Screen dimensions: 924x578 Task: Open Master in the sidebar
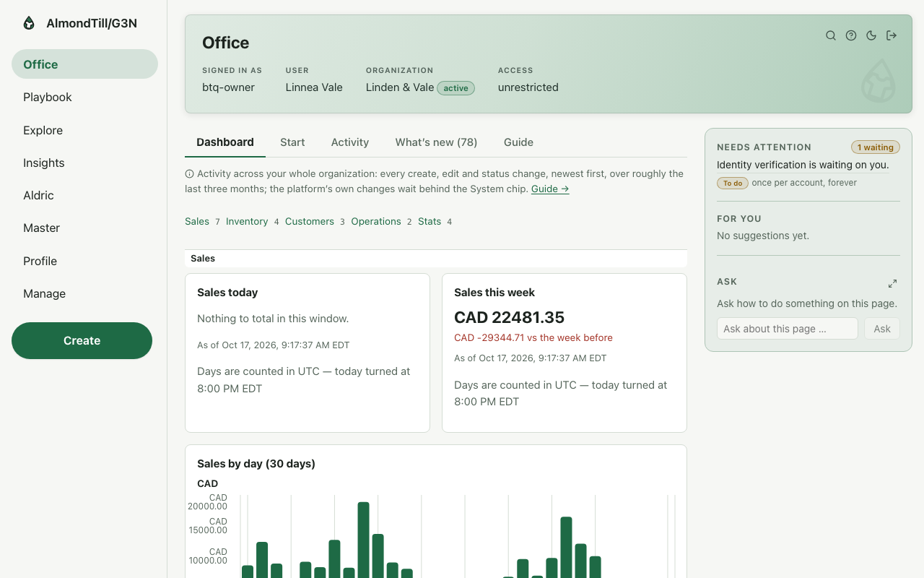pos(84,228)
